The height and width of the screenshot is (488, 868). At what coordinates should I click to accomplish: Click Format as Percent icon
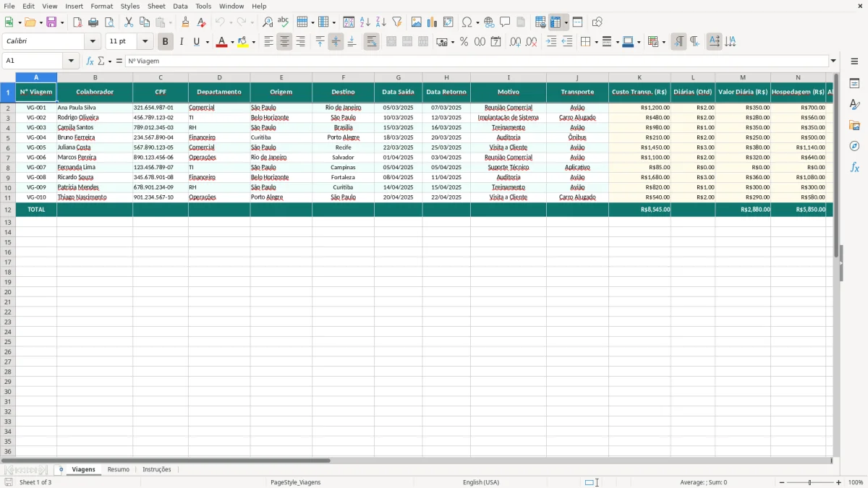(x=464, y=42)
